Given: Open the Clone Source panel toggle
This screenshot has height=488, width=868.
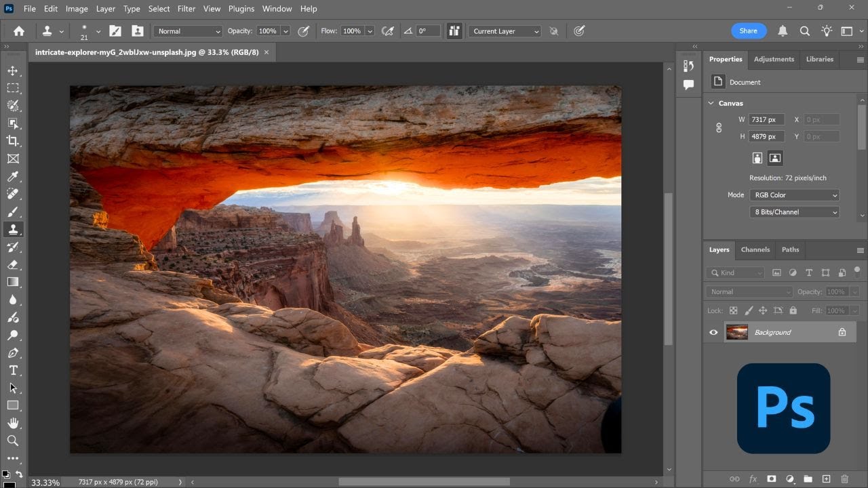Looking at the screenshot, I should coord(138,31).
